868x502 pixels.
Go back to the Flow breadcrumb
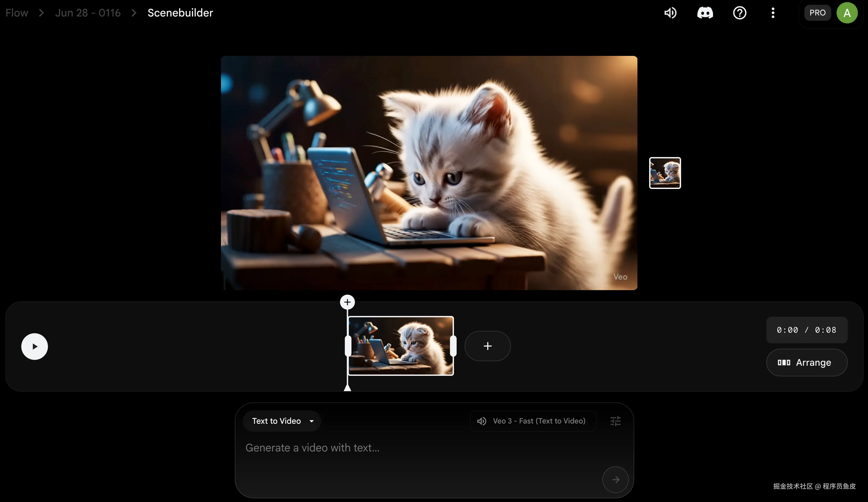pos(17,13)
